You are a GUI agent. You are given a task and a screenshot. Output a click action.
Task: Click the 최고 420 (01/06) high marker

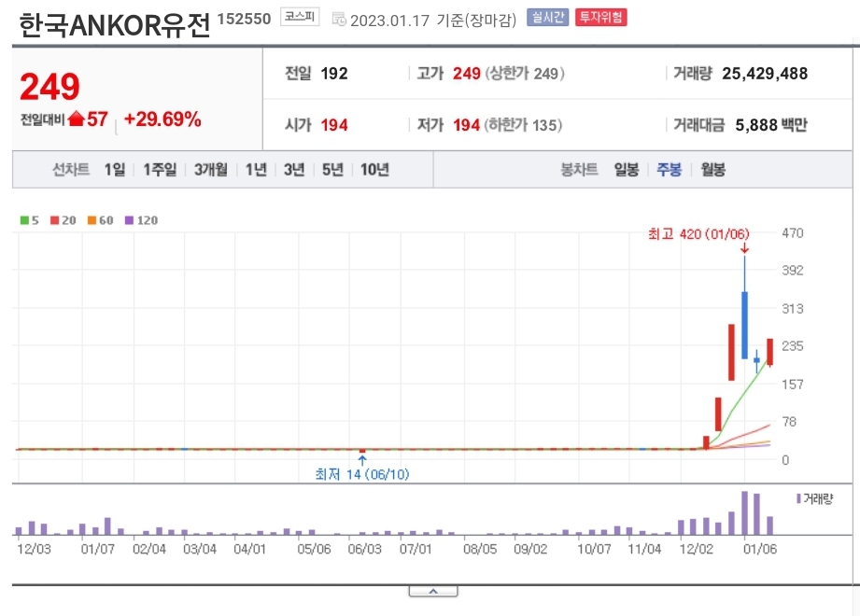pyautogui.click(x=698, y=234)
